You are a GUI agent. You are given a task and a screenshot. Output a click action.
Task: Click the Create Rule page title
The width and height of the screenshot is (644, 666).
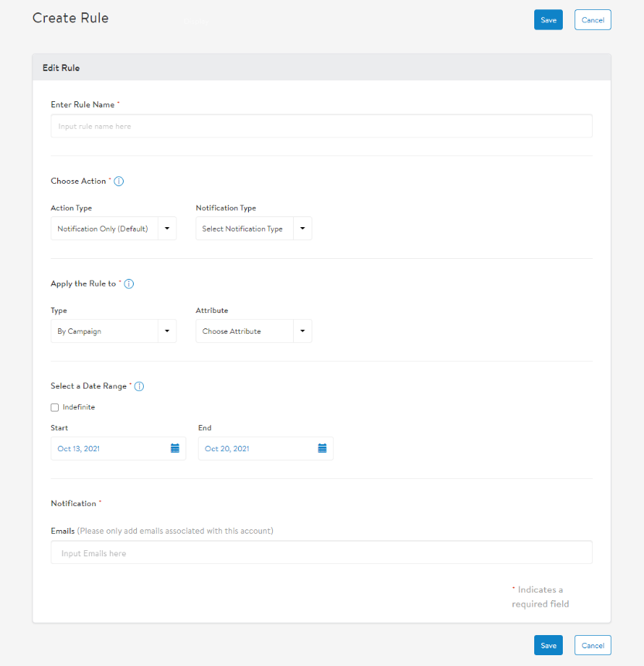[70, 18]
